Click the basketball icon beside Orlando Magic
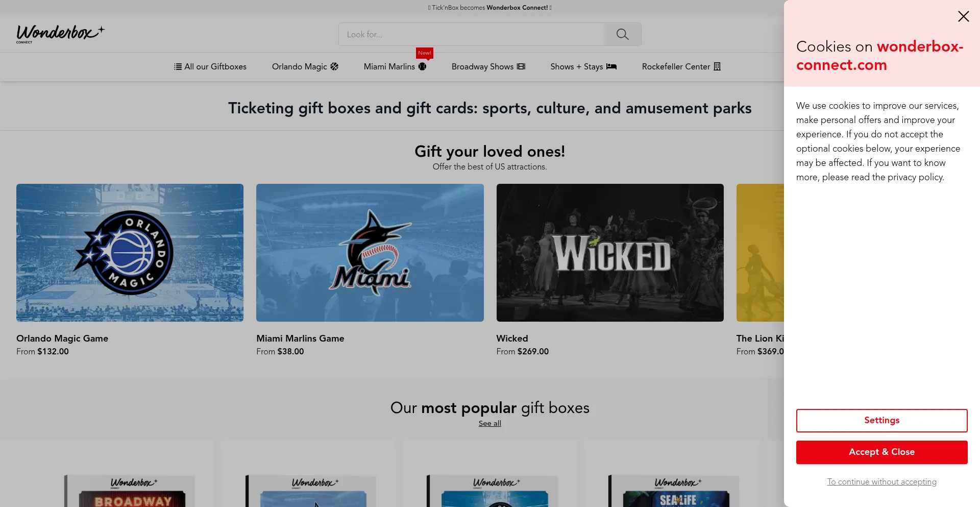This screenshot has height=507, width=980. tap(334, 66)
